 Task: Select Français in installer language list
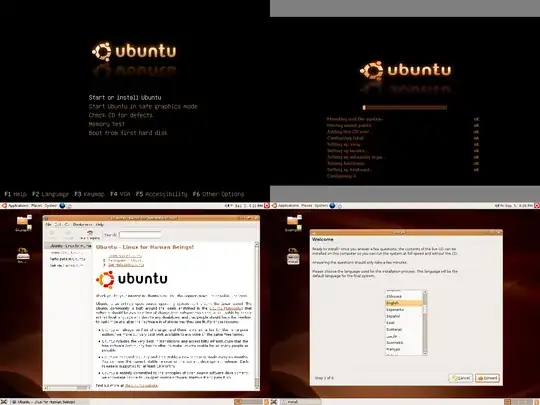pos(404,349)
